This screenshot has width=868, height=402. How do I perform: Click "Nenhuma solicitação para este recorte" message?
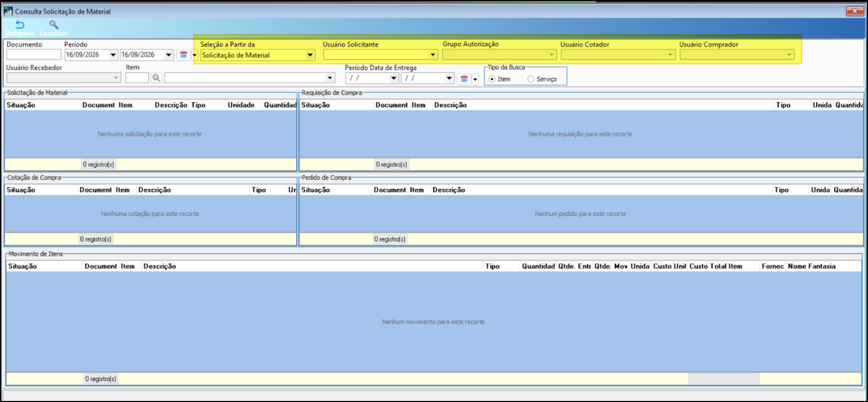[x=150, y=134]
